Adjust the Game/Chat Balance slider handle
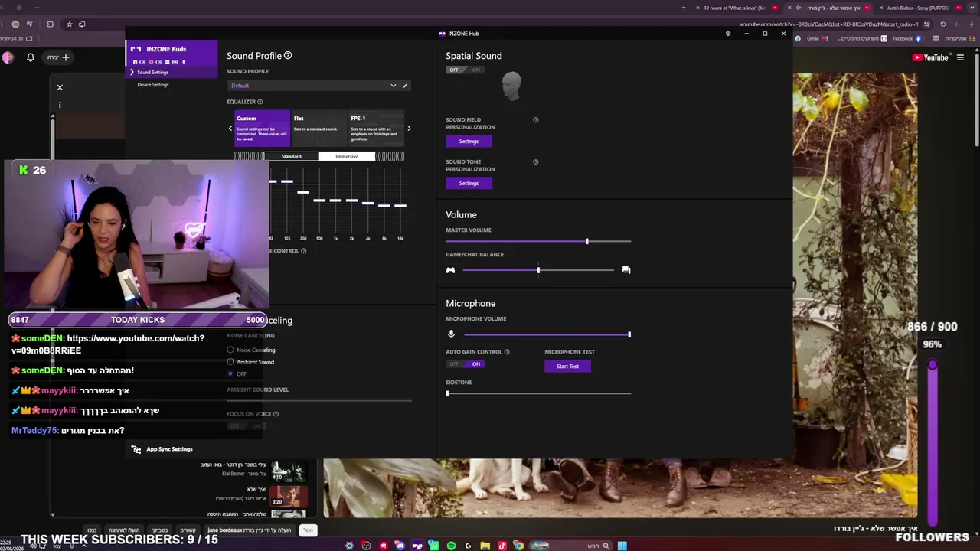 click(x=538, y=270)
